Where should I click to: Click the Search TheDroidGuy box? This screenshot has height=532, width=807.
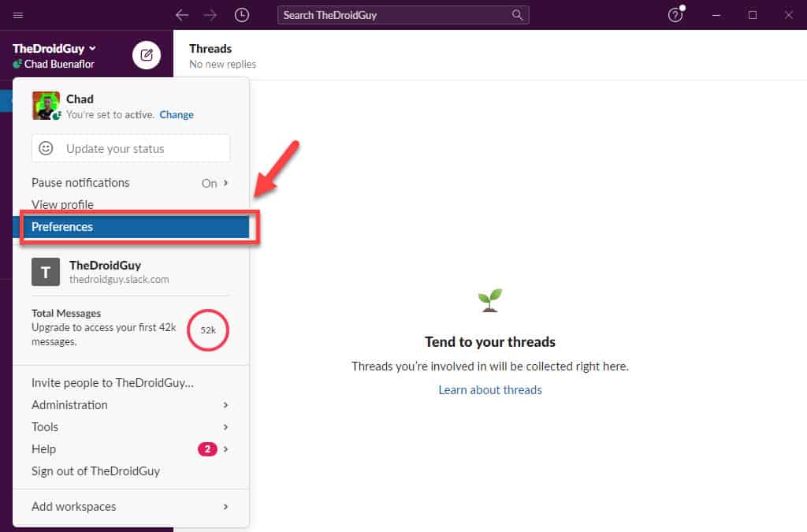403,15
